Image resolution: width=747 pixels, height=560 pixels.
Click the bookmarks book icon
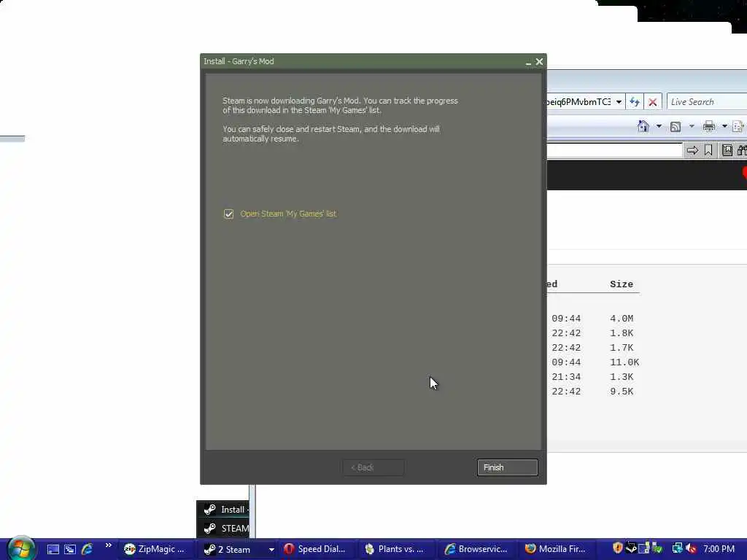(727, 150)
